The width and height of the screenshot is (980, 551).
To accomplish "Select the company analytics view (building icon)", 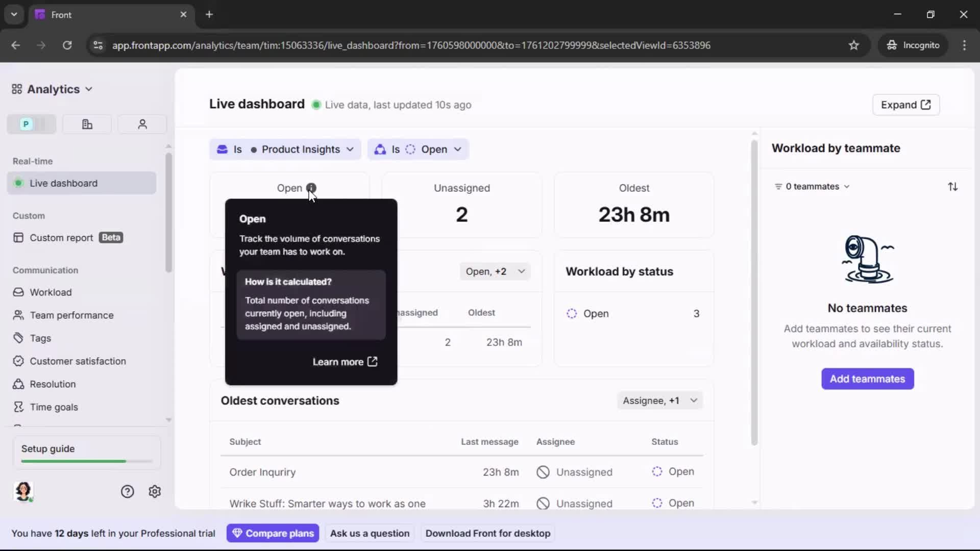I will 86,124.
